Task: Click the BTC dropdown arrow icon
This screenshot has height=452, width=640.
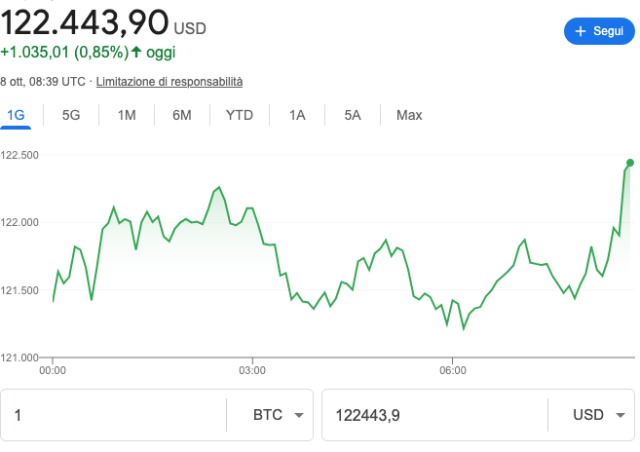Action: tap(298, 415)
